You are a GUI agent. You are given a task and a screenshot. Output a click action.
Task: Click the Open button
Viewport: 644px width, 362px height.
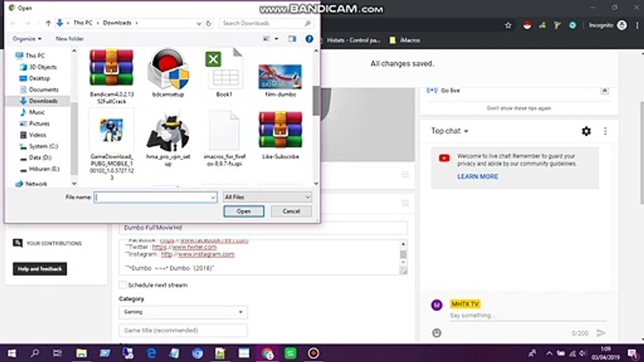click(x=244, y=211)
